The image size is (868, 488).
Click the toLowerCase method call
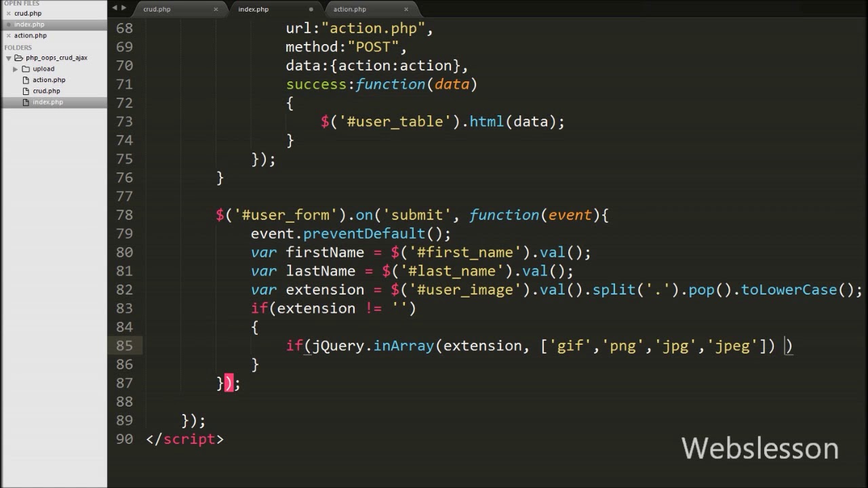click(789, 290)
